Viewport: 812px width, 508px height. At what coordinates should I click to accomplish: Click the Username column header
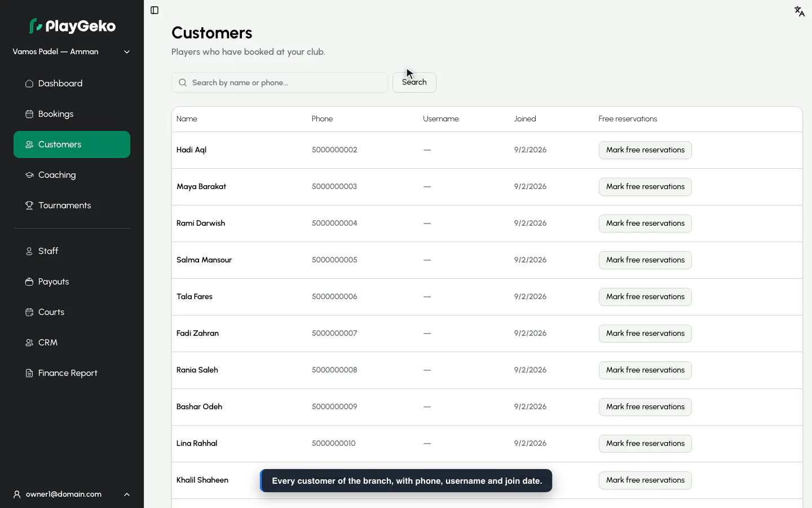[x=441, y=119]
